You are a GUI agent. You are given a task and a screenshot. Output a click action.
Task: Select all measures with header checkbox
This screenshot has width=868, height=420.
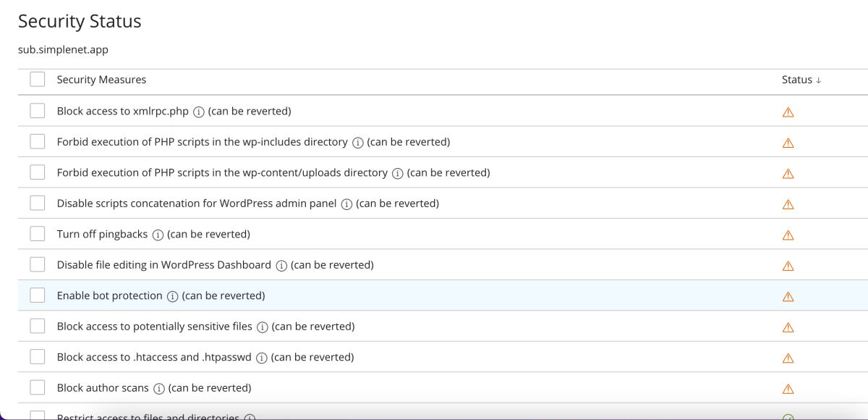point(38,80)
